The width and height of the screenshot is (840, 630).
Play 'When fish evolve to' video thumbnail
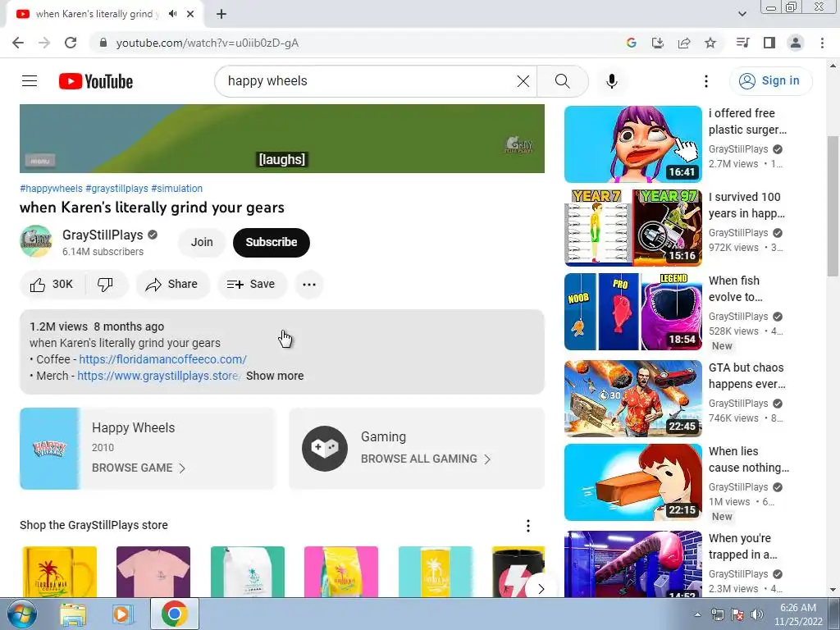[633, 311]
